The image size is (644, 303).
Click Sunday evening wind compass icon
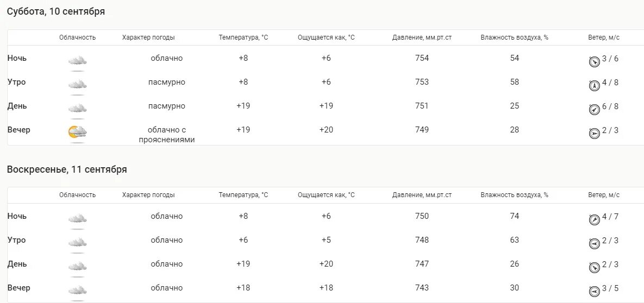595,291
